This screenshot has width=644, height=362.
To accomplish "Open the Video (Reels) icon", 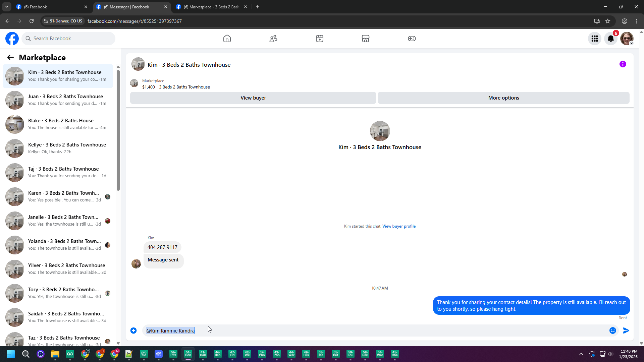I will point(320,39).
